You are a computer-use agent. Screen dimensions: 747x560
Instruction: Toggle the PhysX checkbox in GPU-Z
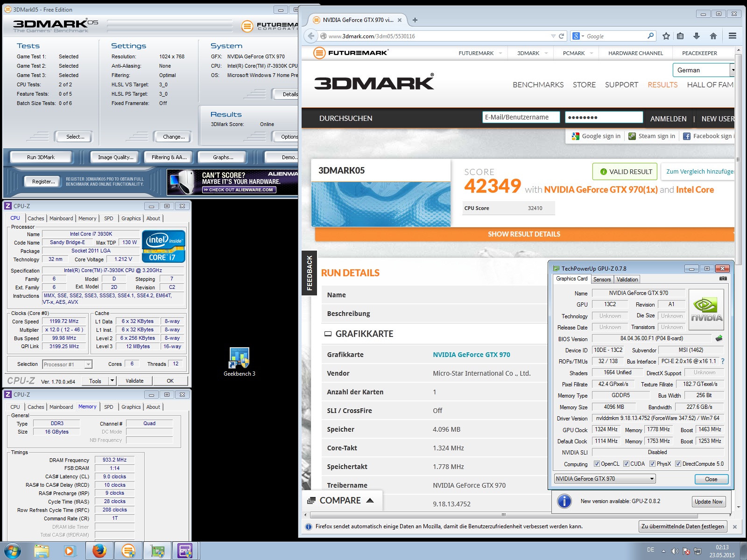pos(652,464)
